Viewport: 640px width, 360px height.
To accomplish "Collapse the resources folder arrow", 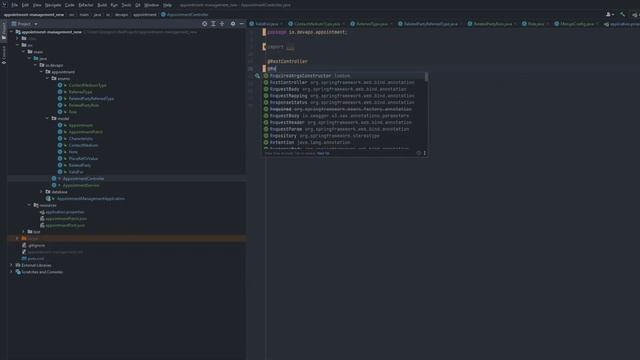I will 29,205.
